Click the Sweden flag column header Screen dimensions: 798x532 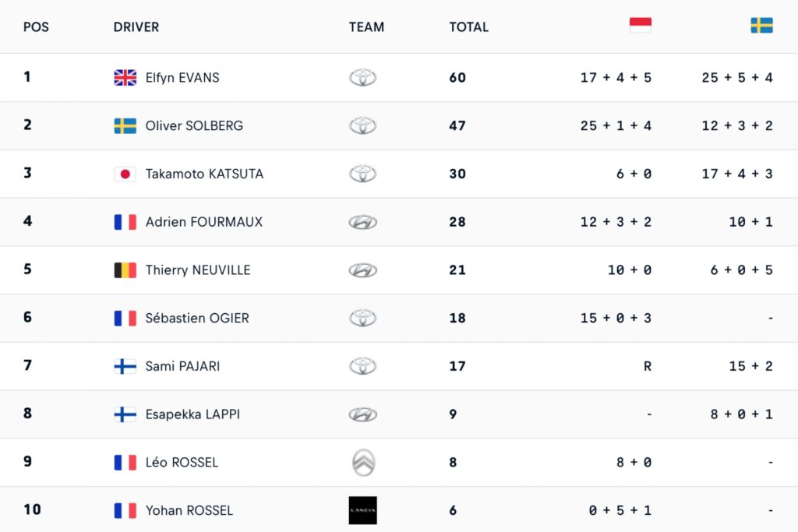pos(761,26)
